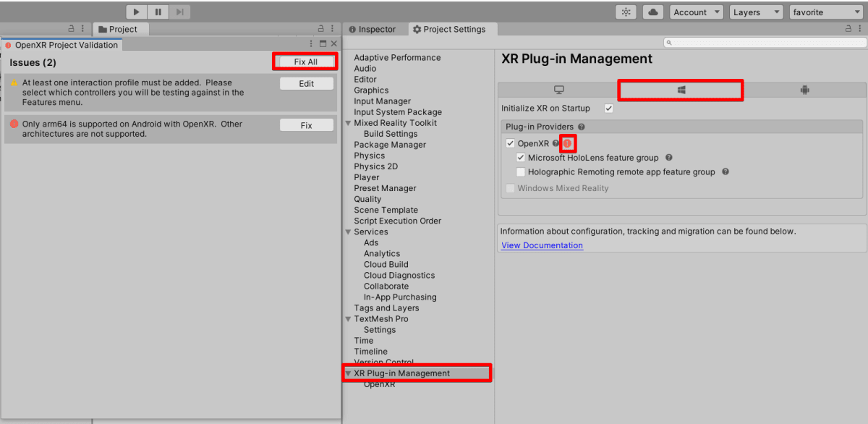Select In-App Purchasing under Services
The width and height of the screenshot is (868, 424).
[x=400, y=297]
